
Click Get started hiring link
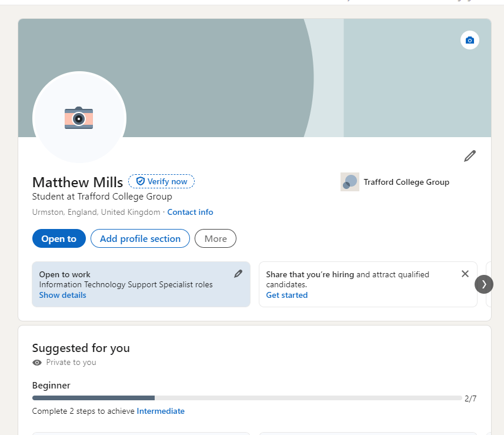286,295
